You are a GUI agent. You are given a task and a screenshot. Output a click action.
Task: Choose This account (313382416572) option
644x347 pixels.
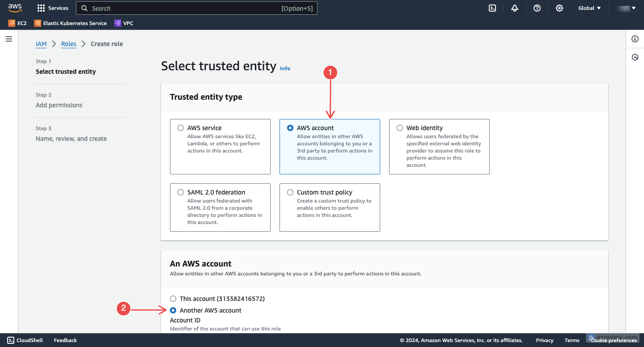[173, 299]
